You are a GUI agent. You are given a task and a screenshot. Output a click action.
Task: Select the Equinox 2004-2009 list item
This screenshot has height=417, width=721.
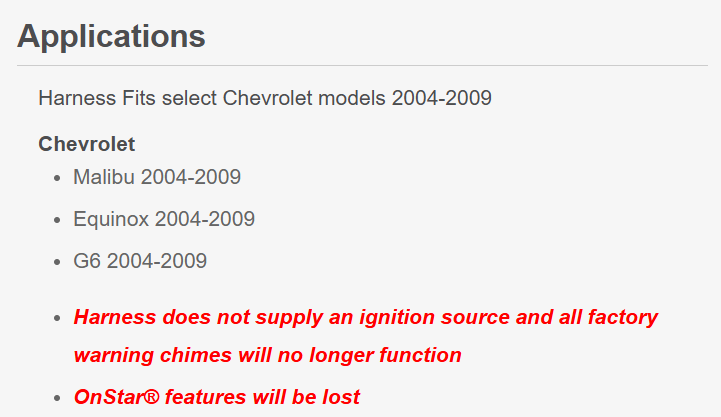pyautogui.click(x=164, y=219)
